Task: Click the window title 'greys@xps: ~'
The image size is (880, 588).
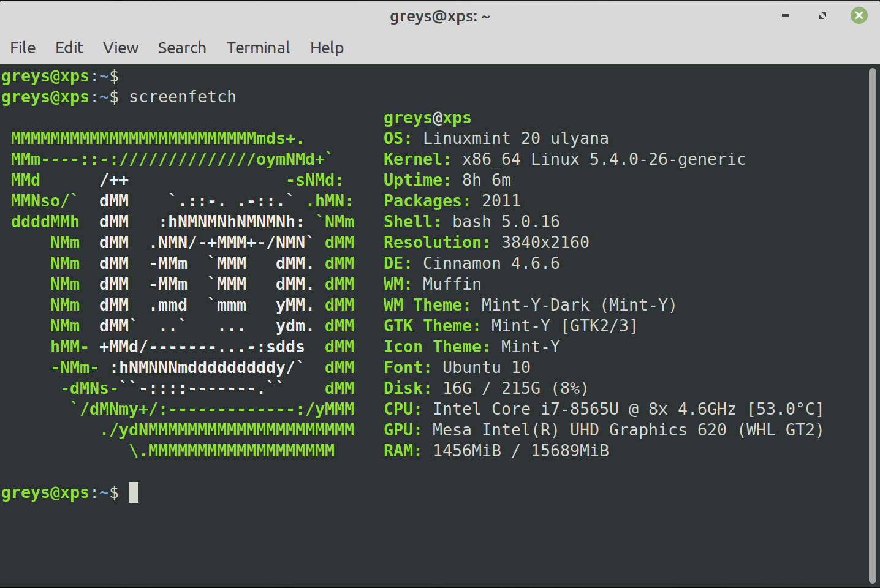Action: (x=440, y=16)
